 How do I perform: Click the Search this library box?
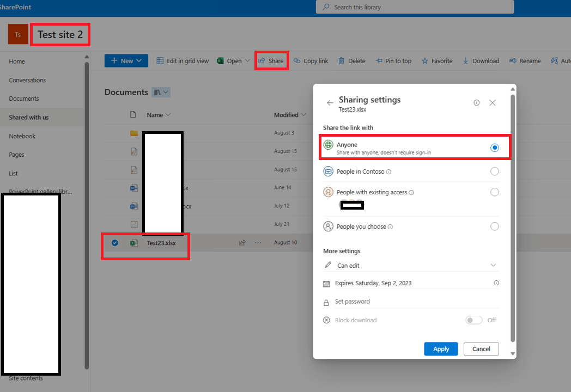coord(415,7)
